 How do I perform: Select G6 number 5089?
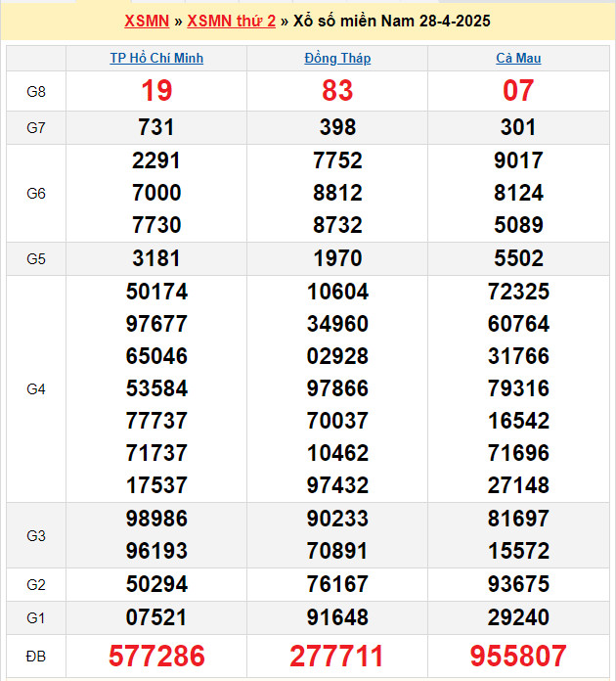[518, 225]
